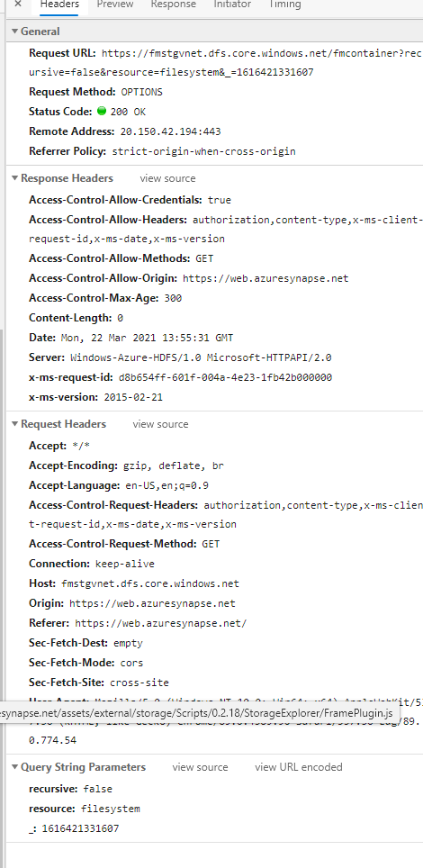The image size is (423, 868).
Task: Click view URL encoded link
Action: coord(299,767)
